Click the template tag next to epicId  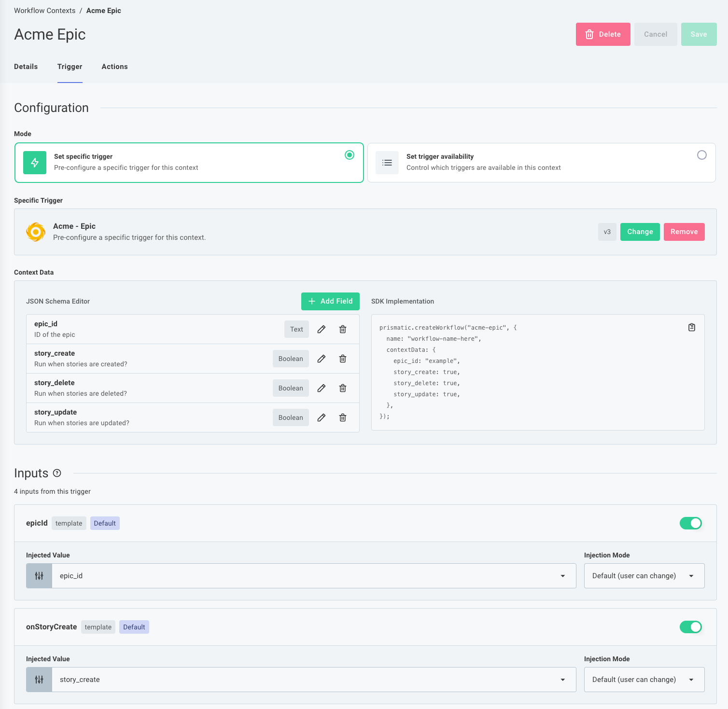coord(69,523)
